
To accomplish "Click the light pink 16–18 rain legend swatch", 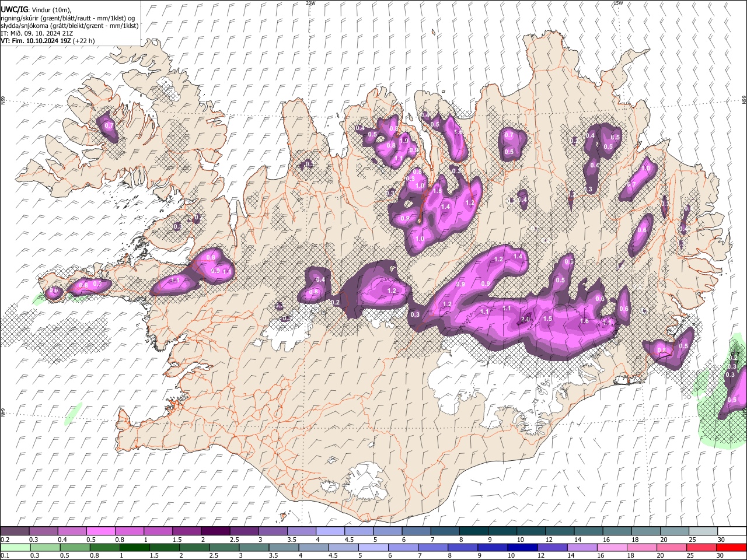I will [x=612, y=547].
